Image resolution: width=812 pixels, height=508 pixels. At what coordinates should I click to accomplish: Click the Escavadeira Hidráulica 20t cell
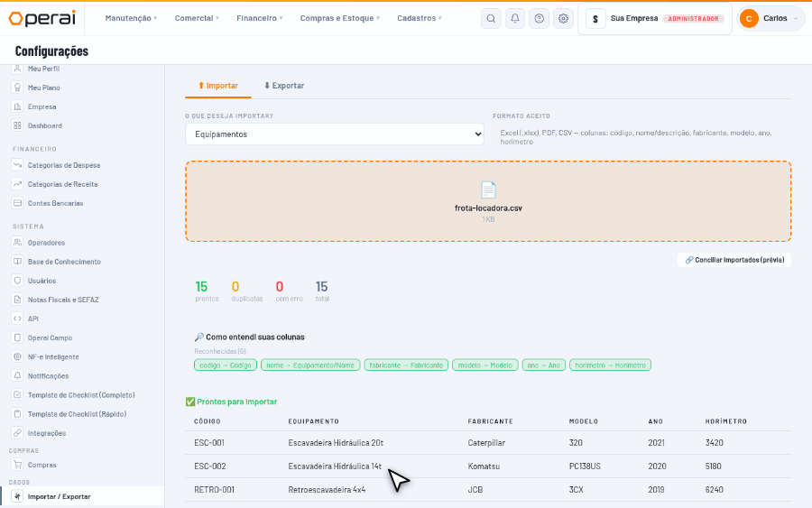point(336,443)
